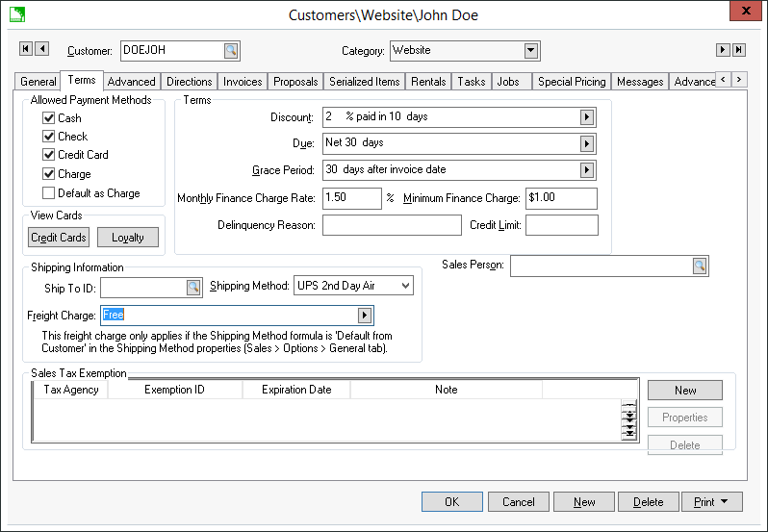Enable Default as Charge checkbox
Screen dimensions: 768x532
[49, 193]
